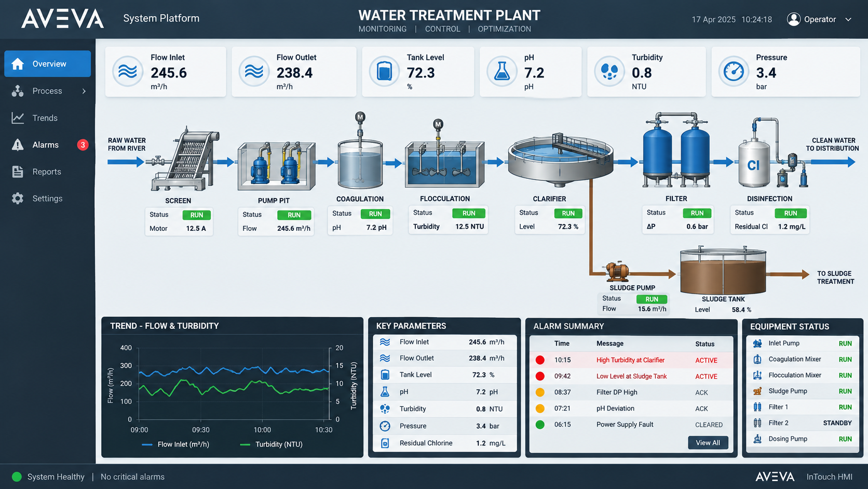Click the pH flask icon in top card
This screenshot has height=489, width=868.
click(x=501, y=71)
